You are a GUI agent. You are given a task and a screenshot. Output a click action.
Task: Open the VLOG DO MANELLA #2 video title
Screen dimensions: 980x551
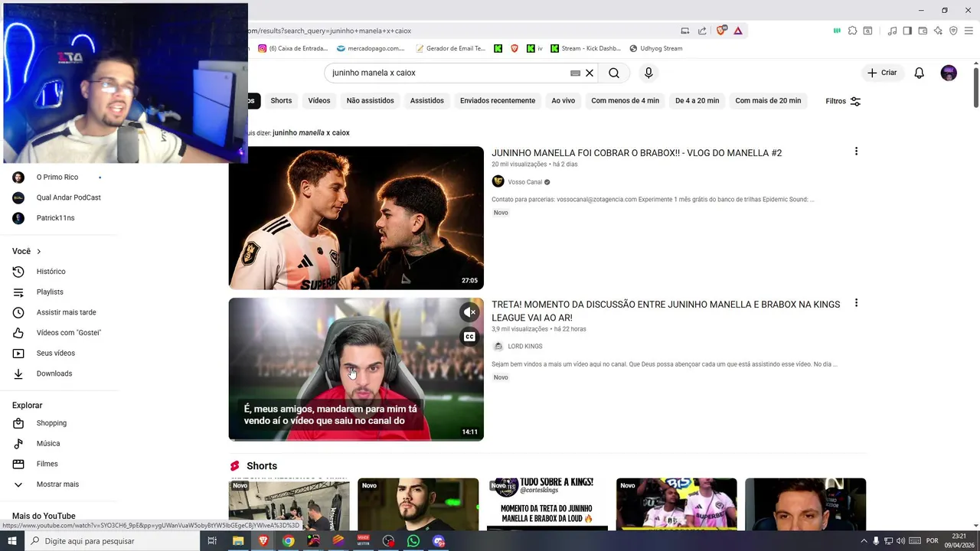click(x=636, y=153)
